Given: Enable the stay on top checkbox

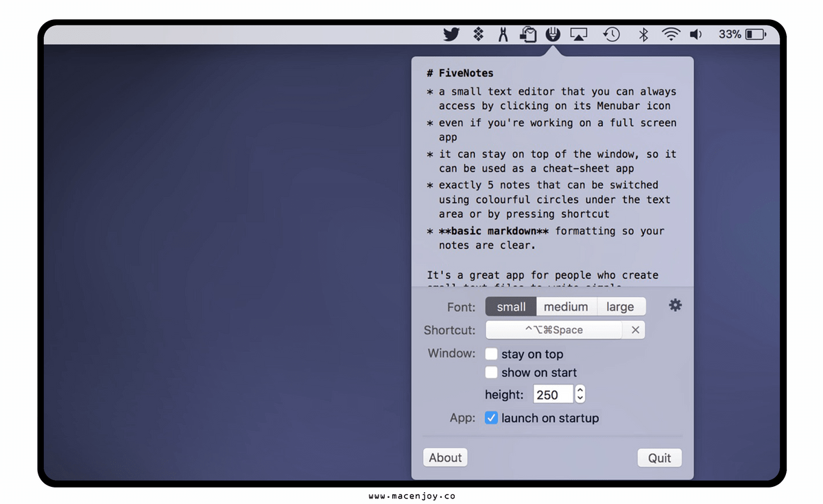Looking at the screenshot, I should (491, 354).
